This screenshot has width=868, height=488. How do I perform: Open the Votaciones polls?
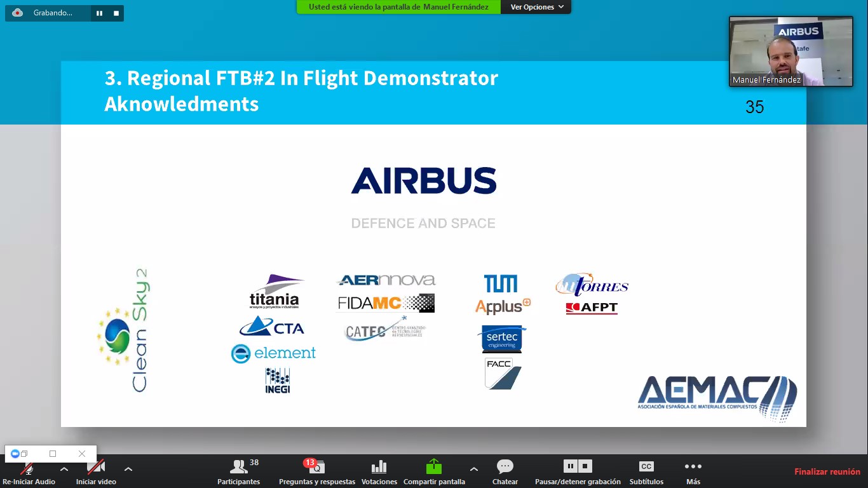click(x=379, y=472)
